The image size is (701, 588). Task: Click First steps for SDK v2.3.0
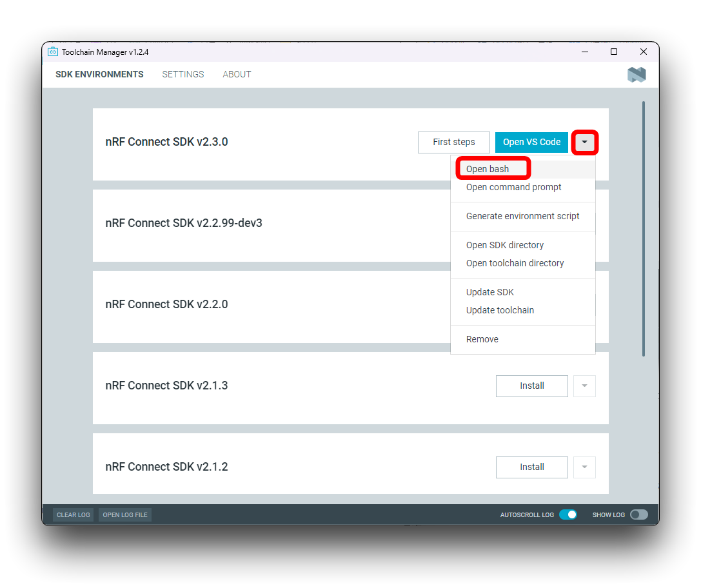[454, 142]
